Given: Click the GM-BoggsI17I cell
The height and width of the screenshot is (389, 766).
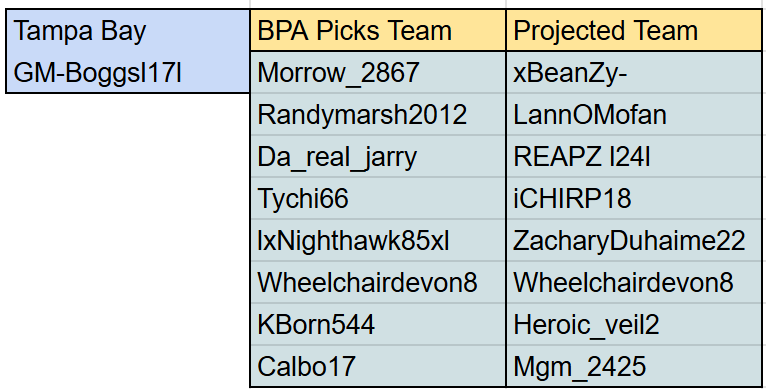Looking at the screenshot, I should [128, 72].
